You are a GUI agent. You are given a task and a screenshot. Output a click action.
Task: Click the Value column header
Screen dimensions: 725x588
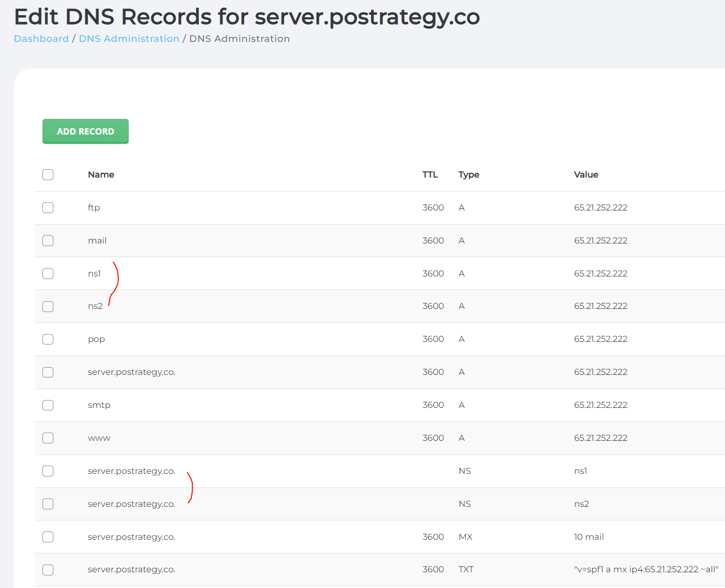tap(586, 174)
